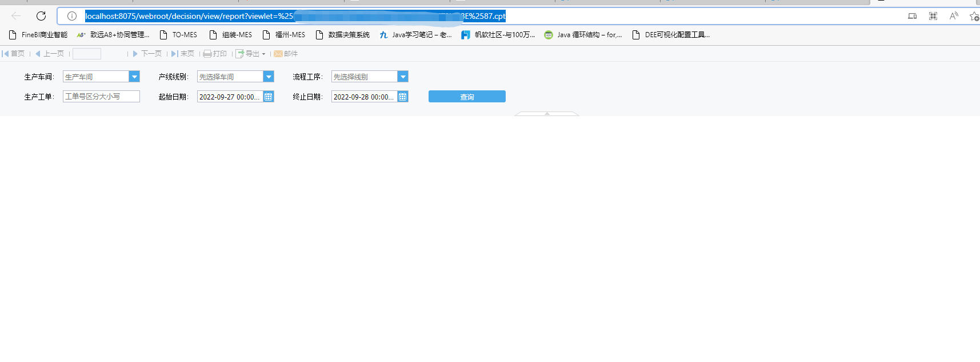View site information icon in address bar
This screenshot has width=980, height=362.
tap(72, 16)
